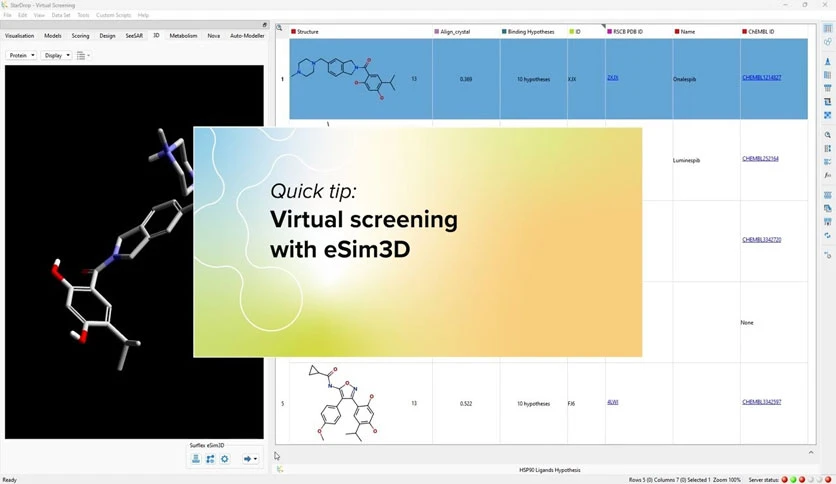Click the HSP90 Ligands Hypothesis data set tab
This screenshot has width=836, height=484.
[x=550, y=470]
